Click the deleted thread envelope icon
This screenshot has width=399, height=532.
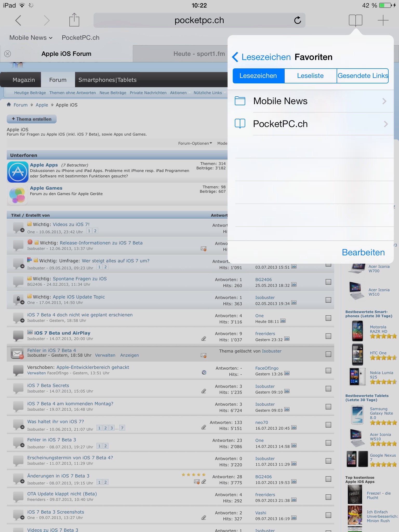click(17, 353)
